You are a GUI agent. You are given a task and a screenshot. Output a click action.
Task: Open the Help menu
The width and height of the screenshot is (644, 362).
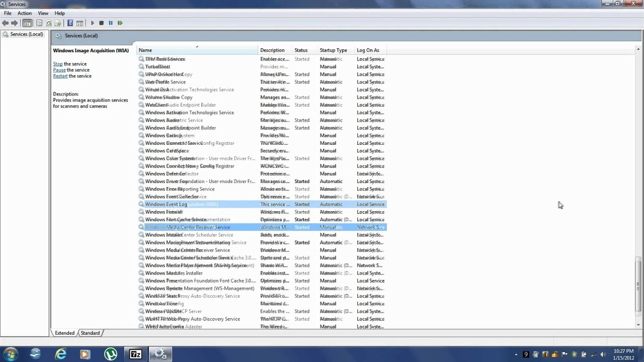click(59, 13)
